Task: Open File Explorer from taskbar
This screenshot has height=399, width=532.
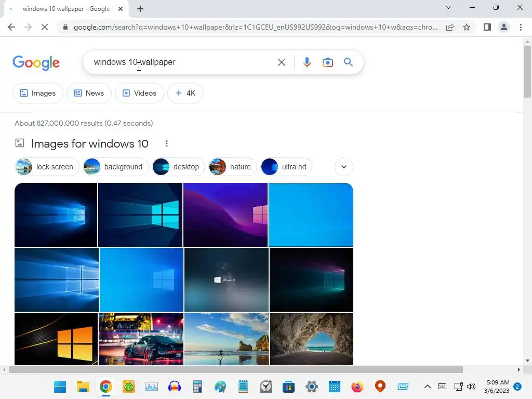Action: coord(83,387)
